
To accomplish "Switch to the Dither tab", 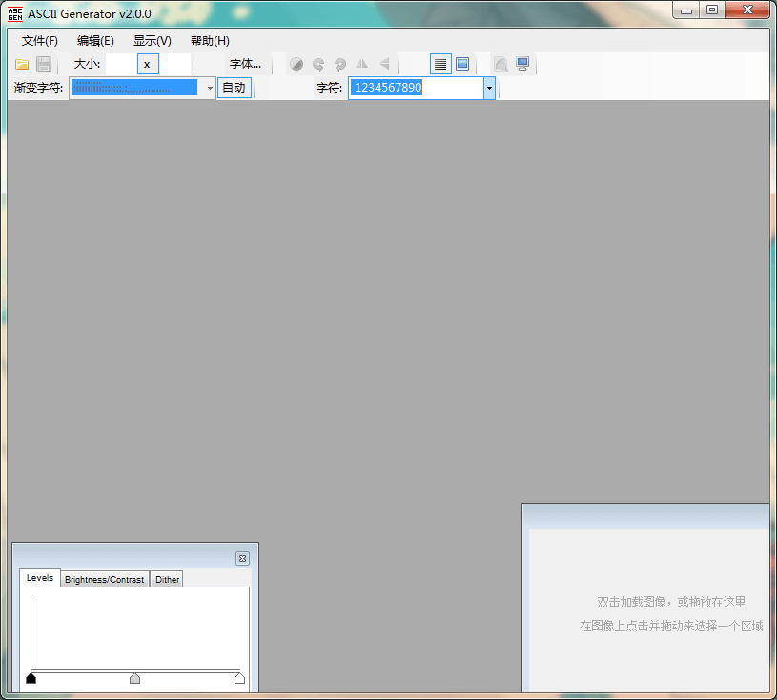I will pos(168,580).
